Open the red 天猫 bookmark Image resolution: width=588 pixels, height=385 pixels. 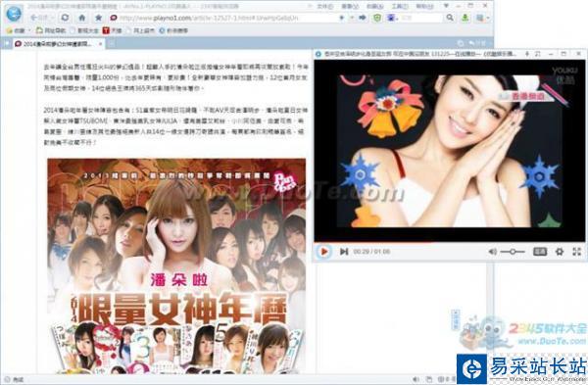tap(112, 30)
